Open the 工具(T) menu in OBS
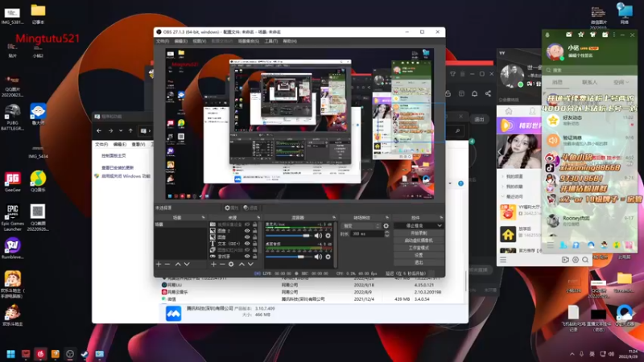The width and height of the screenshot is (644, 362). click(x=270, y=41)
